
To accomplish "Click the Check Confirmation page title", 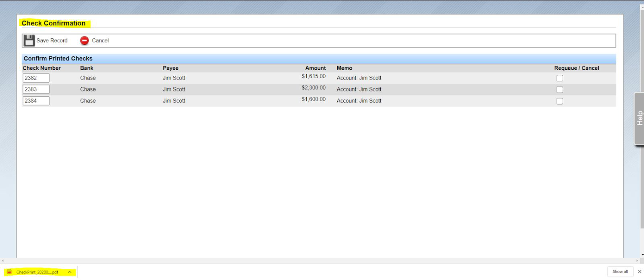I will point(54,23).
